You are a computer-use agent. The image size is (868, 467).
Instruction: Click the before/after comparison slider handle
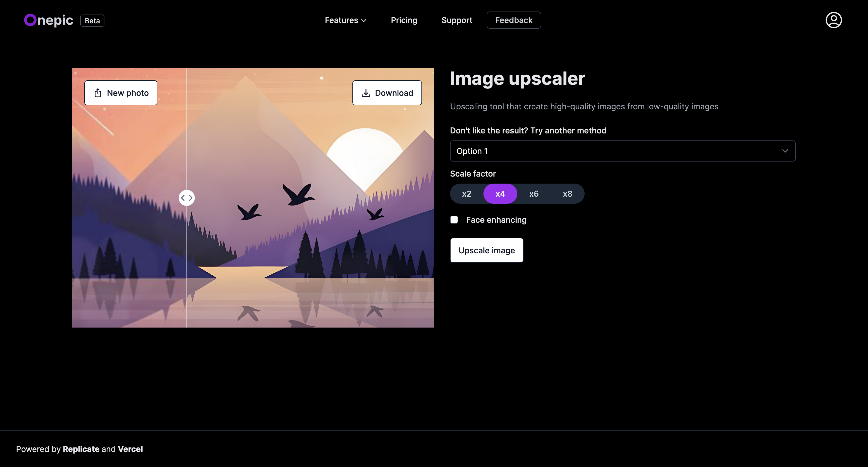point(186,198)
